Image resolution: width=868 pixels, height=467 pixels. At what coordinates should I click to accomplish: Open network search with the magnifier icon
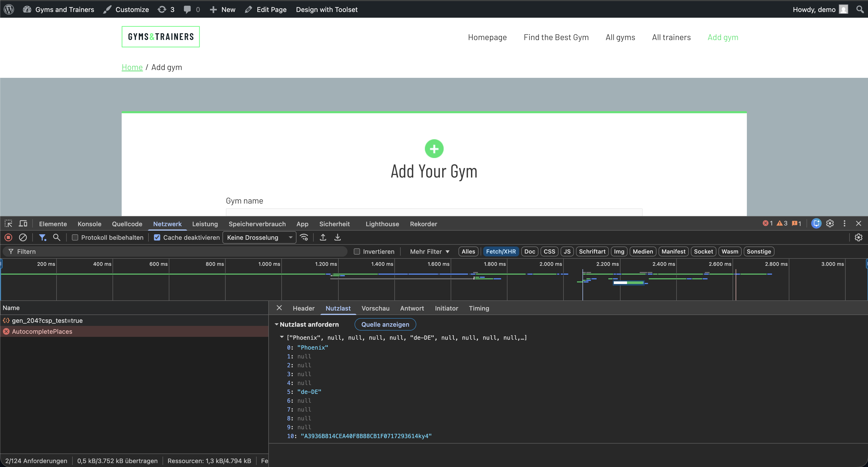(57, 237)
